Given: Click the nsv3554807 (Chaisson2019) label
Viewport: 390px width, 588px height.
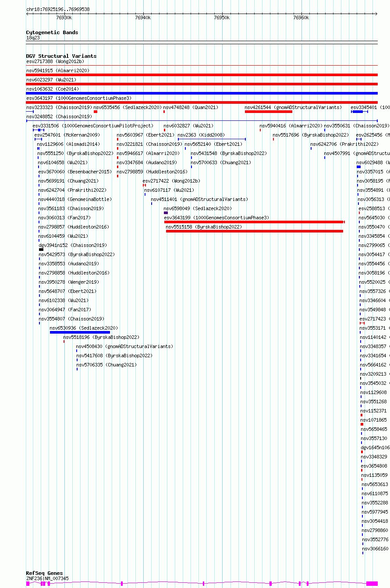Looking at the screenshot, I should tap(71, 319).
